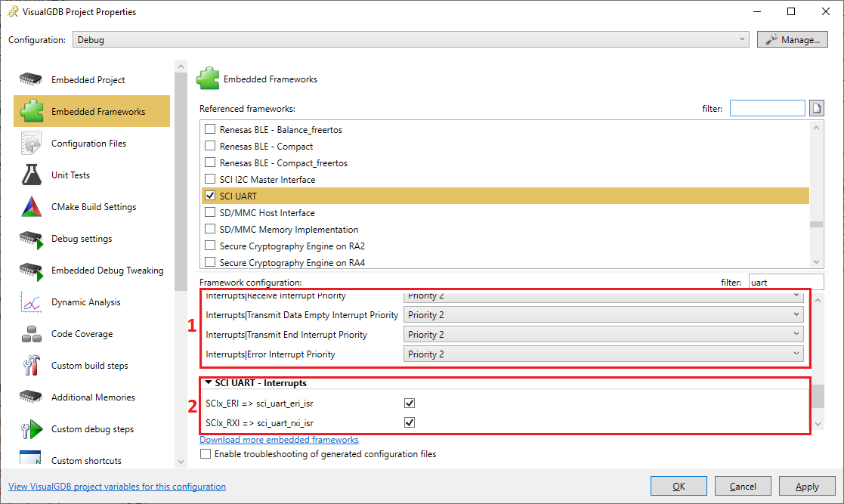Click the Dynamic Analysis chart icon
844x504 pixels.
pos(31,302)
